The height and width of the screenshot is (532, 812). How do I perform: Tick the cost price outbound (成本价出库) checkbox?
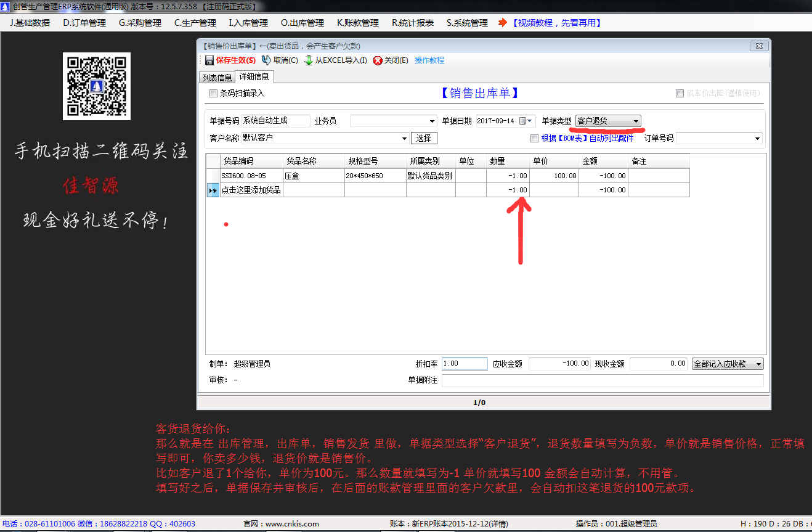[680, 94]
